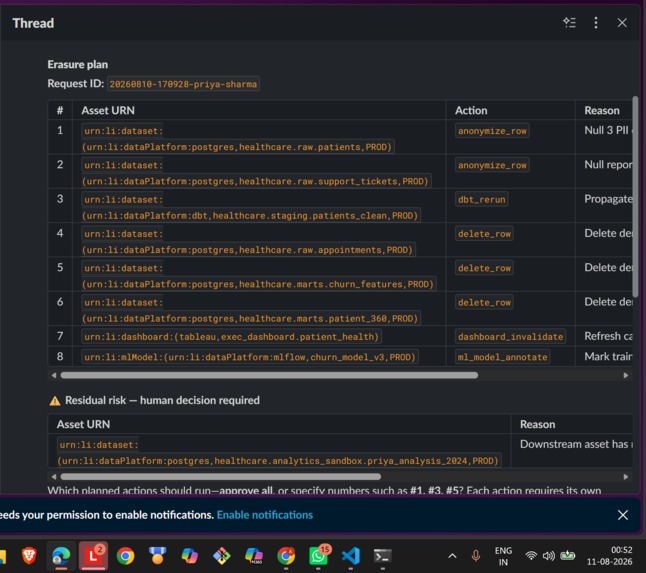Click the Asset URN header in erasure table

pos(108,110)
